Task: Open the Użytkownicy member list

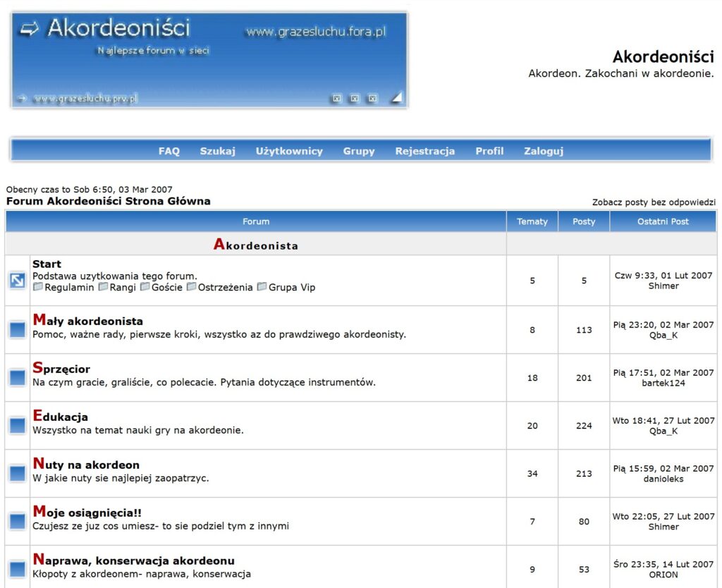Action: coord(289,151)
